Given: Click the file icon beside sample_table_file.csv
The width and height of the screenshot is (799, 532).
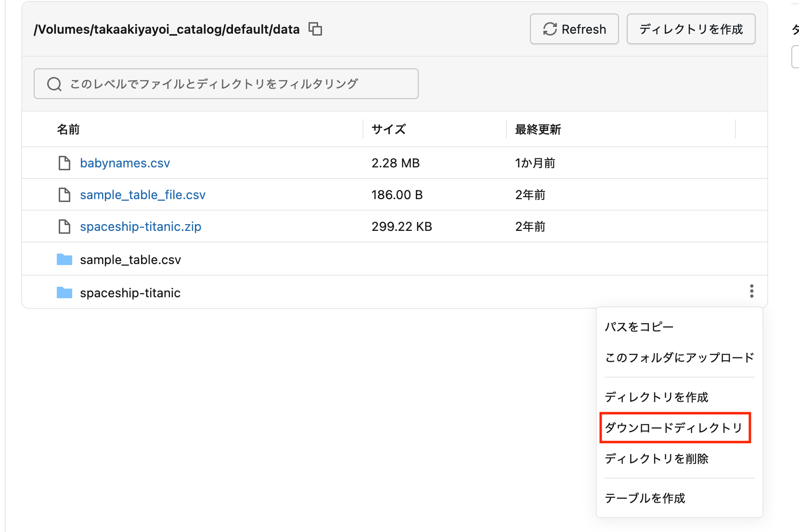Looking at the screenshot, I should coord(64,194).
